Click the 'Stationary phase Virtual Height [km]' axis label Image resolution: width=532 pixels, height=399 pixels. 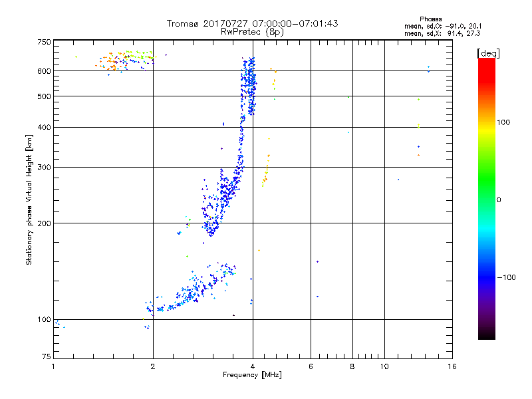coord(29,199)
